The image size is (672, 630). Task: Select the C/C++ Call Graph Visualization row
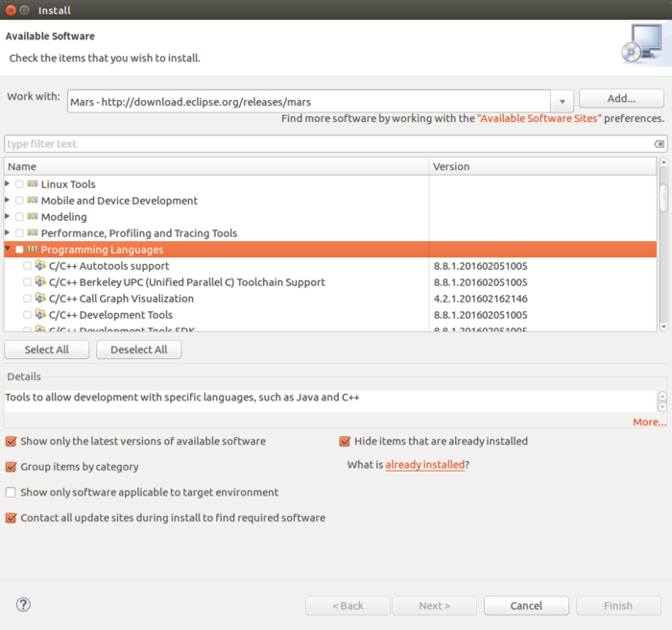point(330,299)
